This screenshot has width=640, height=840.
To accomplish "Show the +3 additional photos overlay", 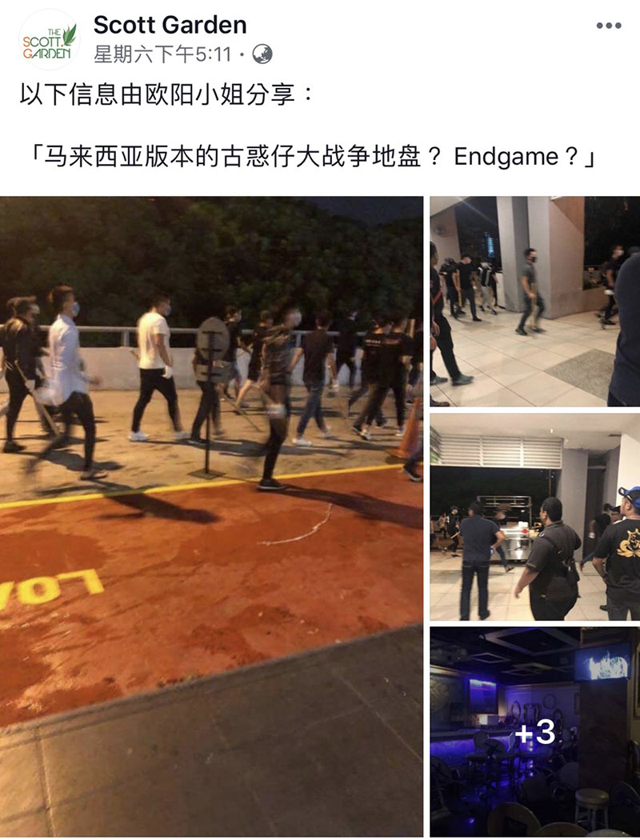I will pyautogui.click(x=535, y=732).
